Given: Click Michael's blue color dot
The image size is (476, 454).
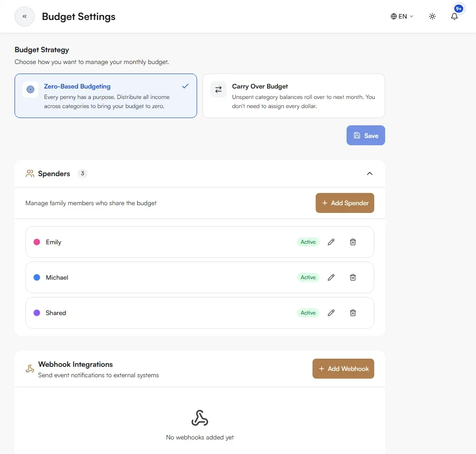Looking at the screenshot, I should [37, 277].
